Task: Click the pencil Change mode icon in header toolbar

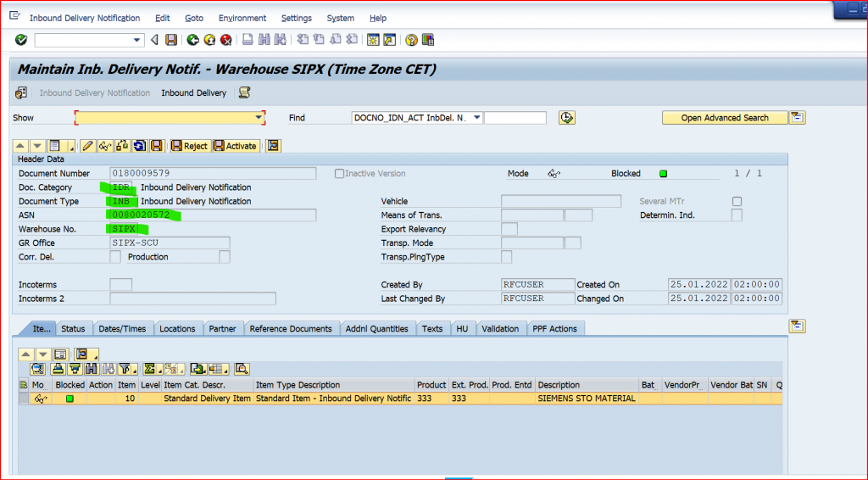Action: [x=87, y=146]
